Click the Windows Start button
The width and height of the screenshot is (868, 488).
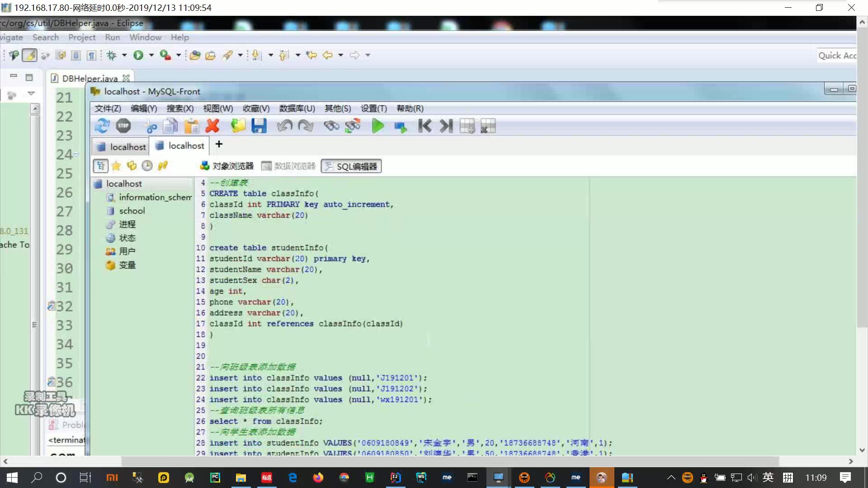pos(12,478)
